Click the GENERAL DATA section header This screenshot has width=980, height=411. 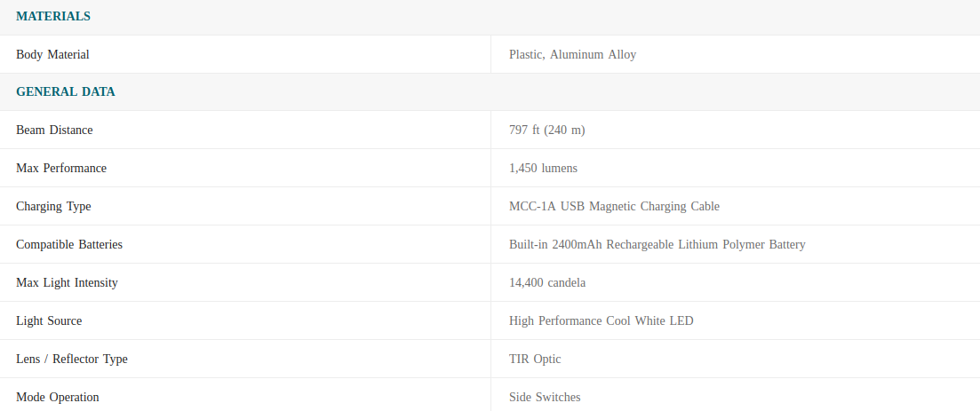pyautogui.click(x=66, y=91)
